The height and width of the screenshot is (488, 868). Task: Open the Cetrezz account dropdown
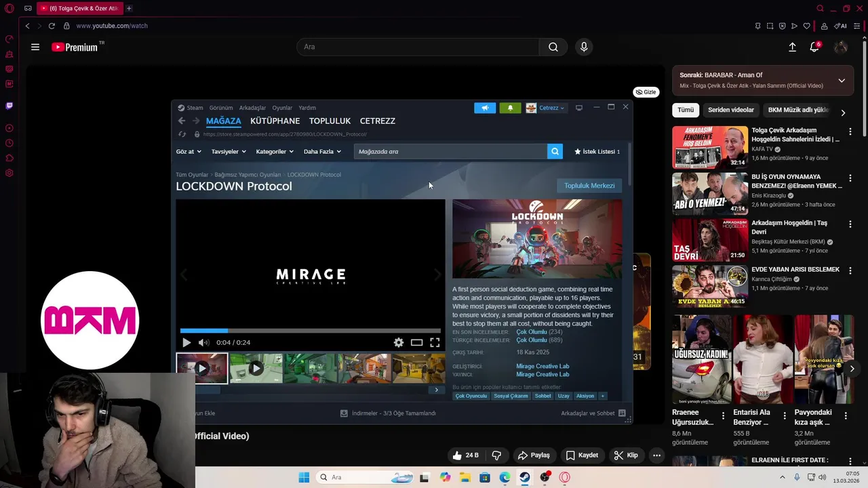tap(545, 108)
